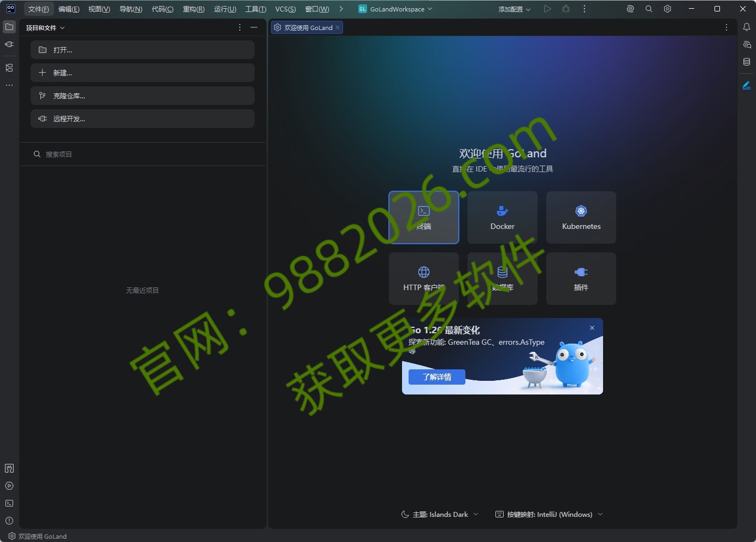Click 打开... button in project panel
Viewport: 756px width, 542px height.
(x=143, y=50)
